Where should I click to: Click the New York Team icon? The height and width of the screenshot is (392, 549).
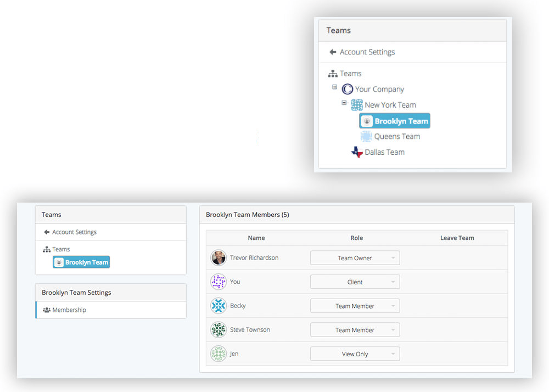click(x=357, y=104)
